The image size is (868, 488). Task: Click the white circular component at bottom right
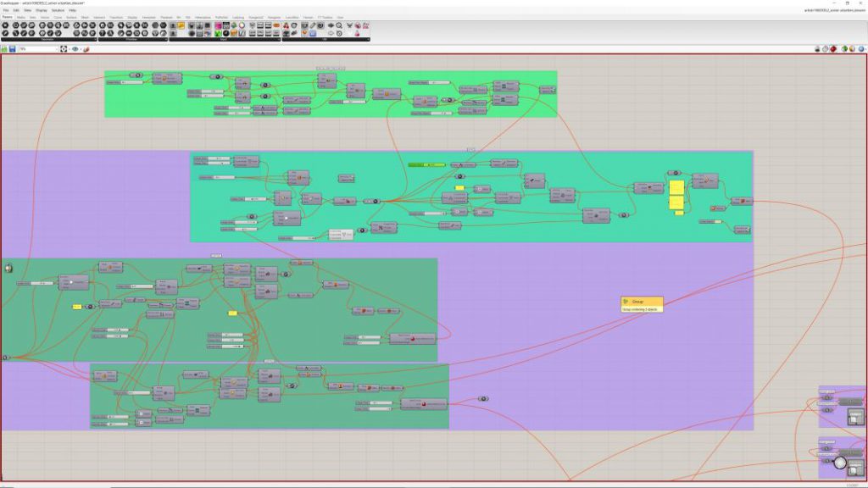tap(840, 463)
